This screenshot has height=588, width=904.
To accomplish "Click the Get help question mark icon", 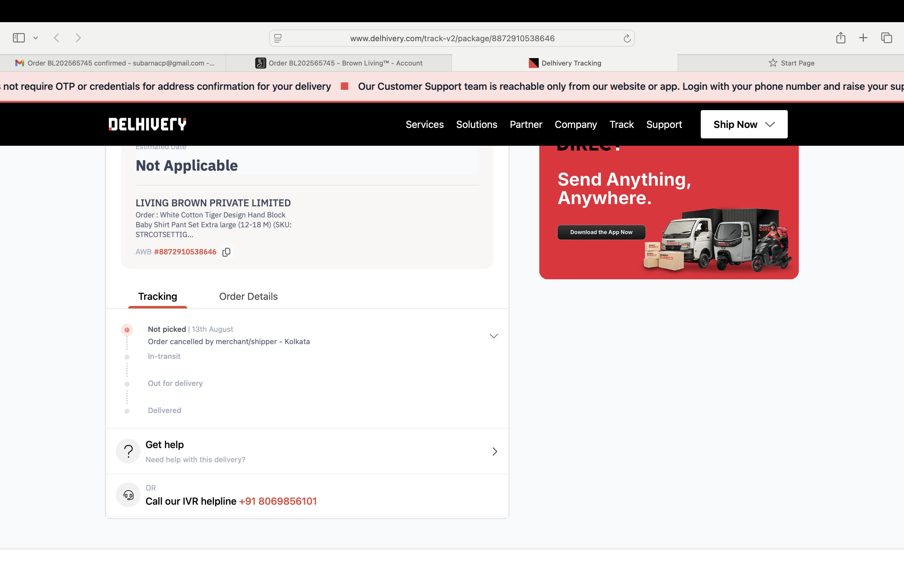I will click(129, 451).
